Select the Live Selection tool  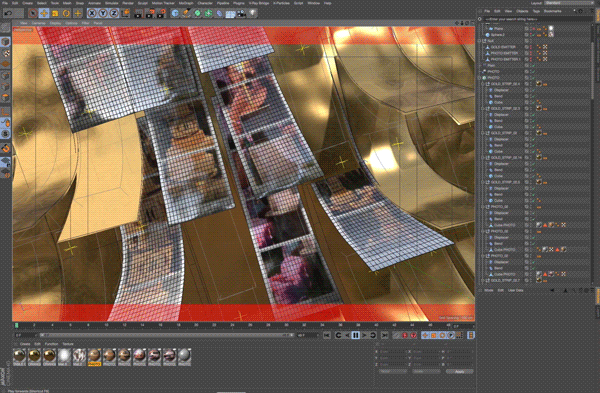(x=33, y=13)
